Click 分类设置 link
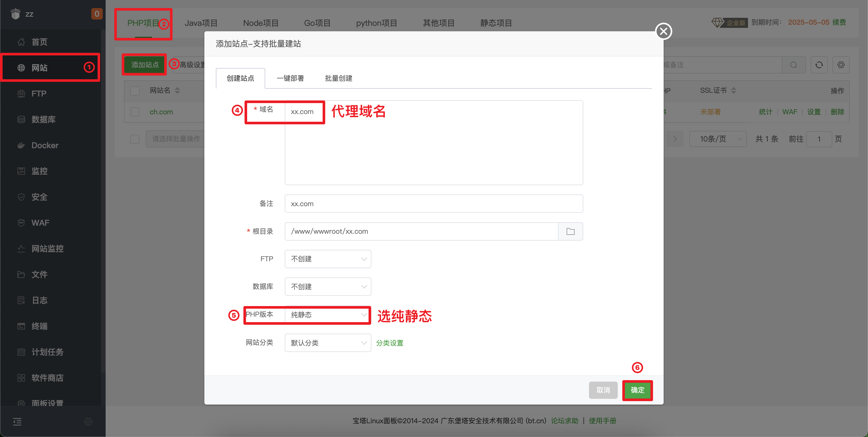 [390, 343]
